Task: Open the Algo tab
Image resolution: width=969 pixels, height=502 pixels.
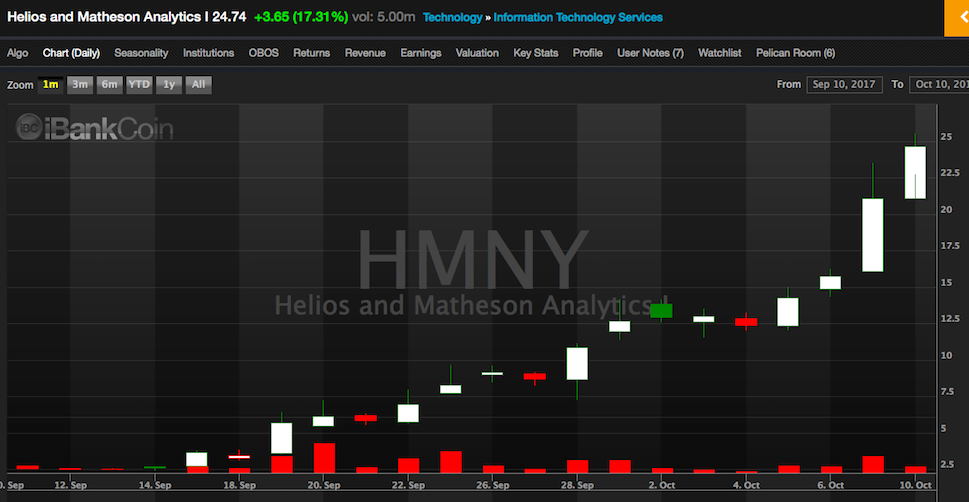Action: pos(17,53)
